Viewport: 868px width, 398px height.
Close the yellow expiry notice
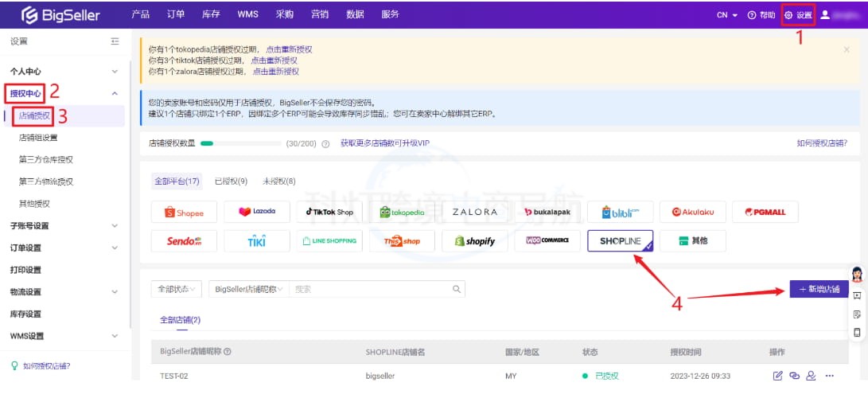[x=847, y=49]
